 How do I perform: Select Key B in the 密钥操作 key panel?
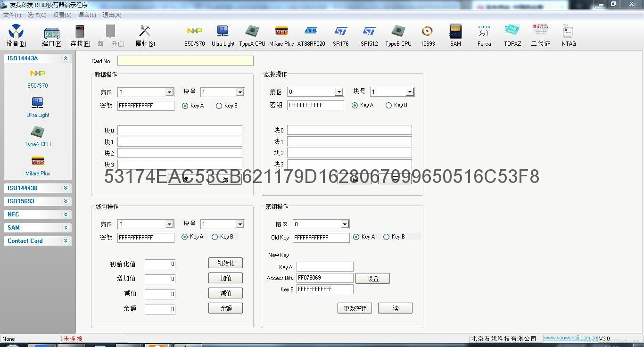coord(387,237)
